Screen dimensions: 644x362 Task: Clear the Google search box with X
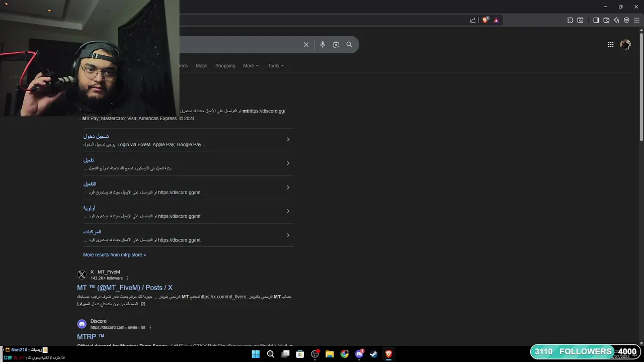pyautogui.click(x=306, y=45)
